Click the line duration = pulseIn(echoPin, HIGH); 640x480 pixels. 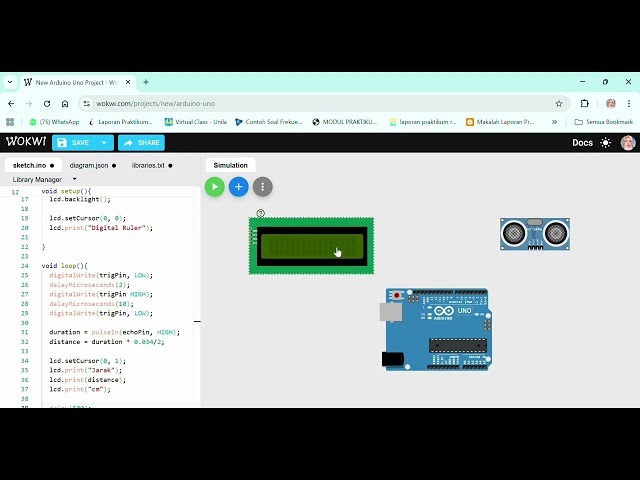114,332
